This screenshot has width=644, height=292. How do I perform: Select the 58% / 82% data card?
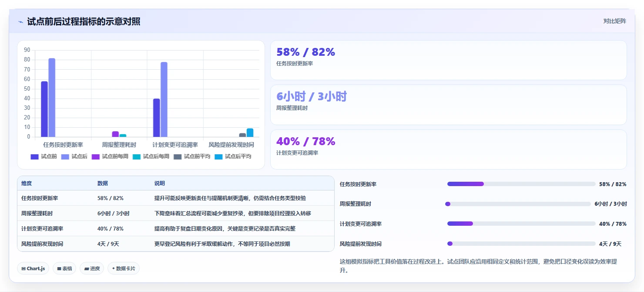point(449,60)
